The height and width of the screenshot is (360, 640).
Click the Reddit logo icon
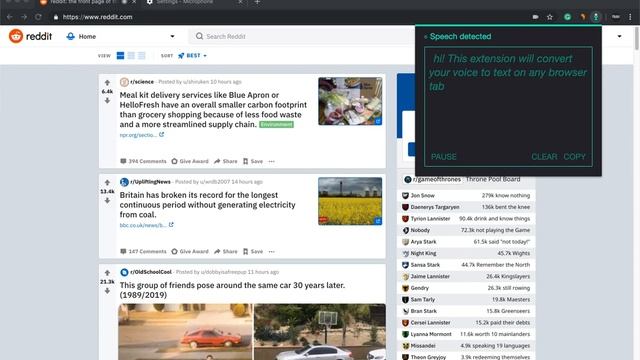(x=16, y=36)
